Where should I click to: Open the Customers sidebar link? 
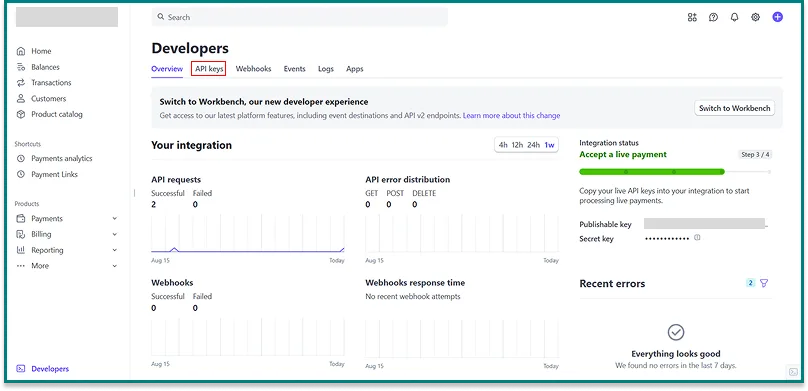click(48, 98)
